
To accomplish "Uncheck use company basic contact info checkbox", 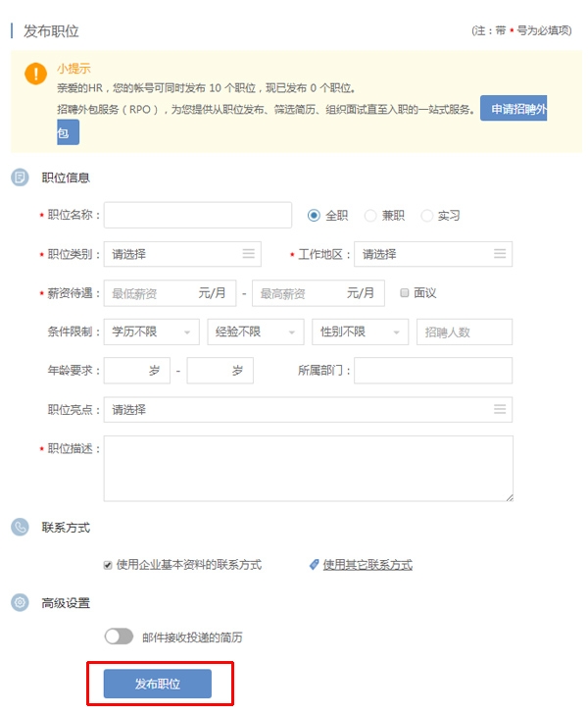I will (108, 565).
